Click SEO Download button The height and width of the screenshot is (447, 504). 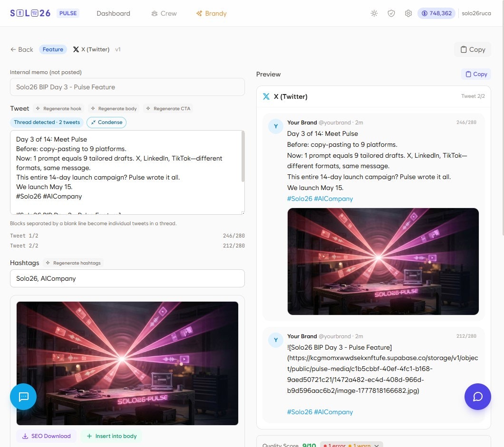tap(47, 436)
